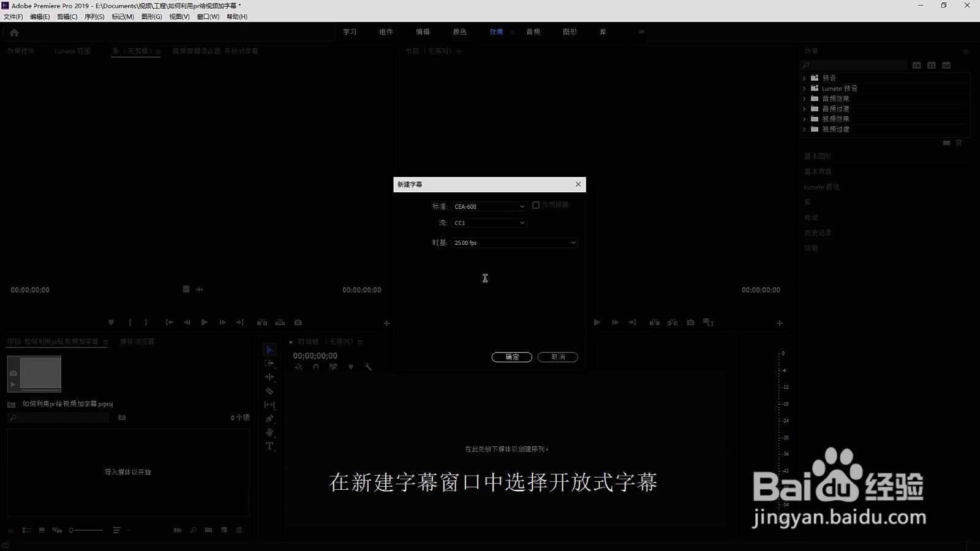980x551 pixels.
Task: Toggle nest sequence insert option in timeline
Action: pos(299,367)
